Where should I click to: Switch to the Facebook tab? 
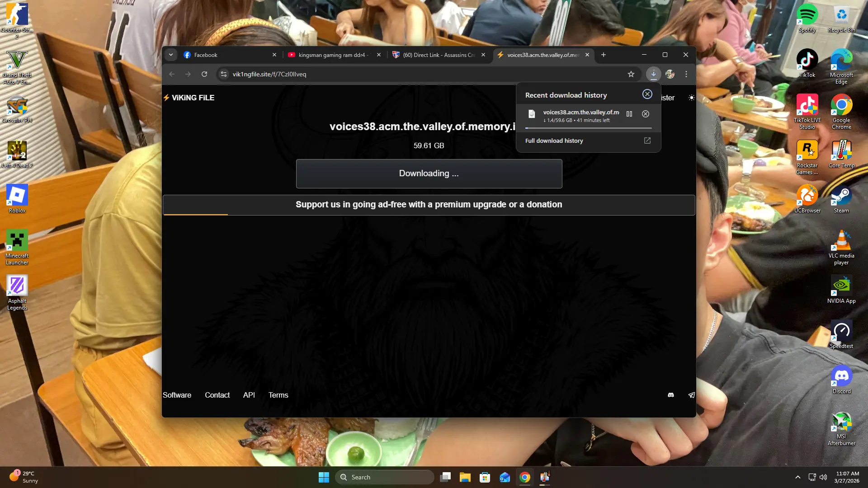coord(226,55)
